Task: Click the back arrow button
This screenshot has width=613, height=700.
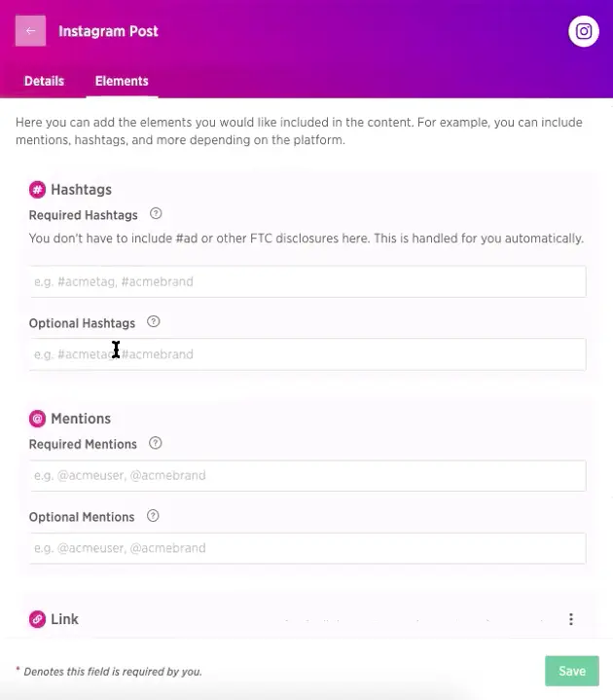Action: [x=30, y=31]
